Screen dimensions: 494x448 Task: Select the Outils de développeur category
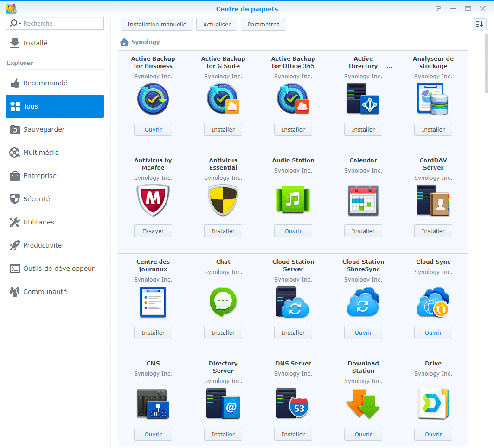pos(55,269)
